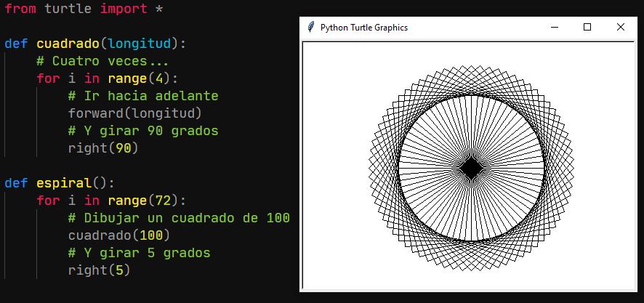Close the Python Turtle Graphics window
This screenshot has height=303, width=644.
click(x=620, y=27)
